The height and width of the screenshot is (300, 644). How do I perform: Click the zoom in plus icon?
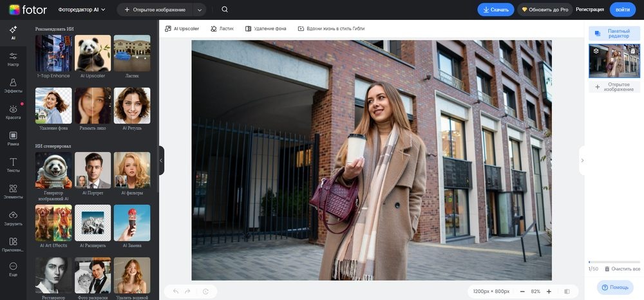click(x=549, y=292)
